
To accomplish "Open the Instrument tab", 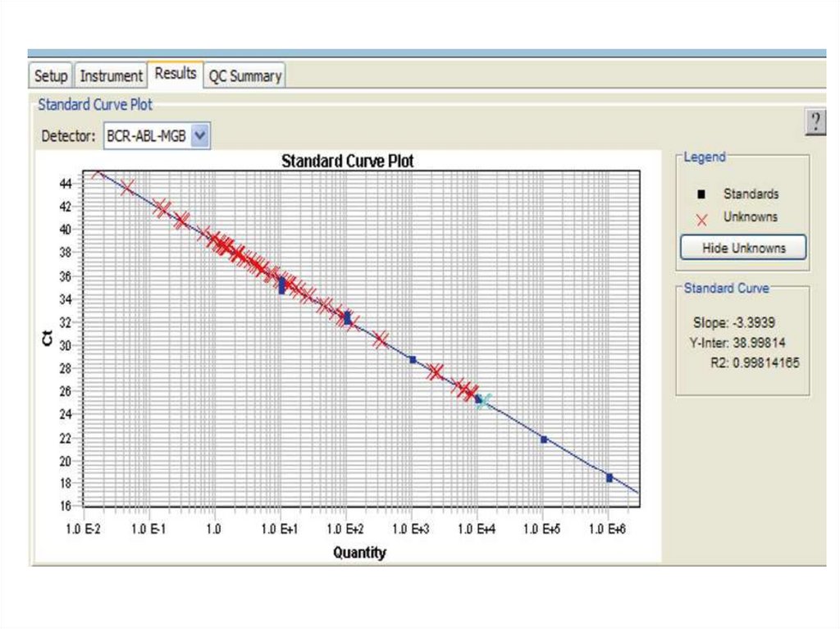I will click(x=111, y=75).
